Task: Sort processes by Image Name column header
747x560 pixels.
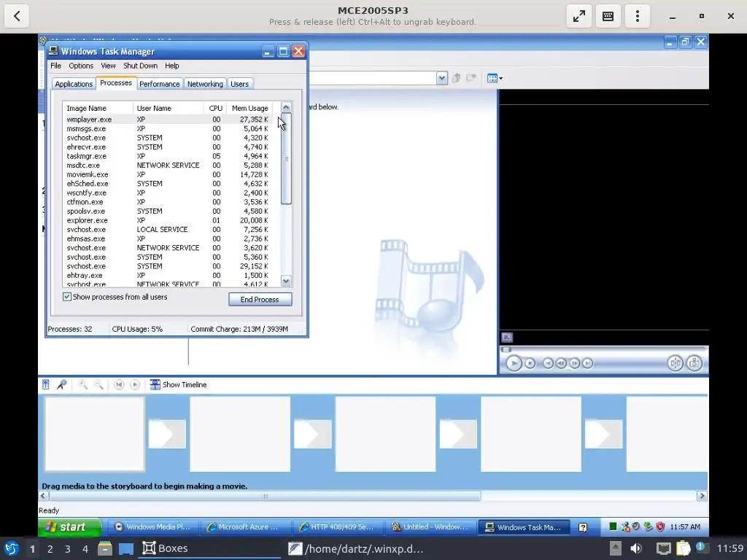Action: (98, 108)
